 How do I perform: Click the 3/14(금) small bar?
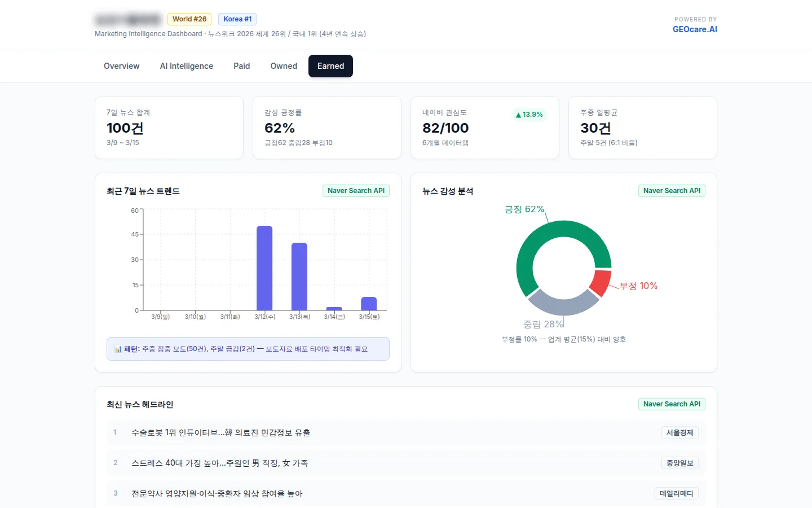[334, 309]
